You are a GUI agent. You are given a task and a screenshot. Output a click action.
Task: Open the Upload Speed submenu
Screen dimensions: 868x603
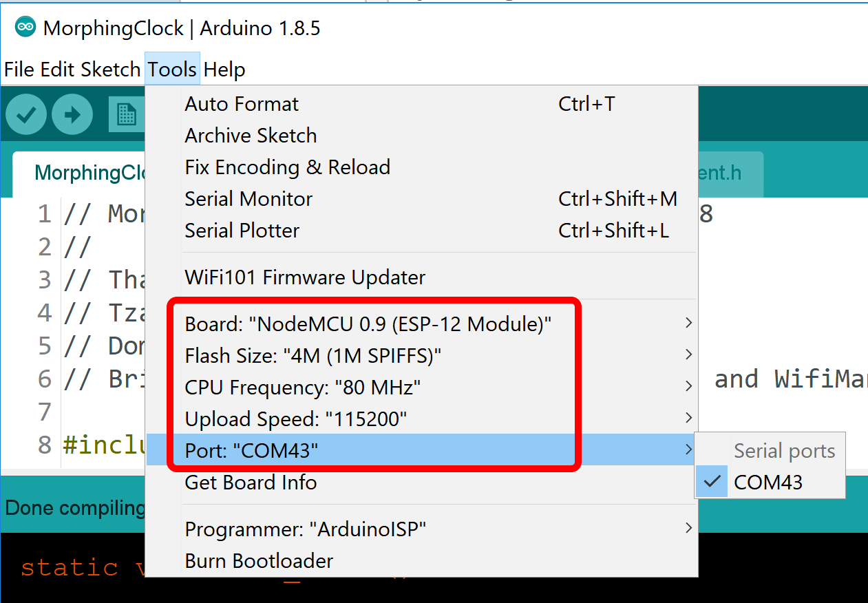click(296, 419)
